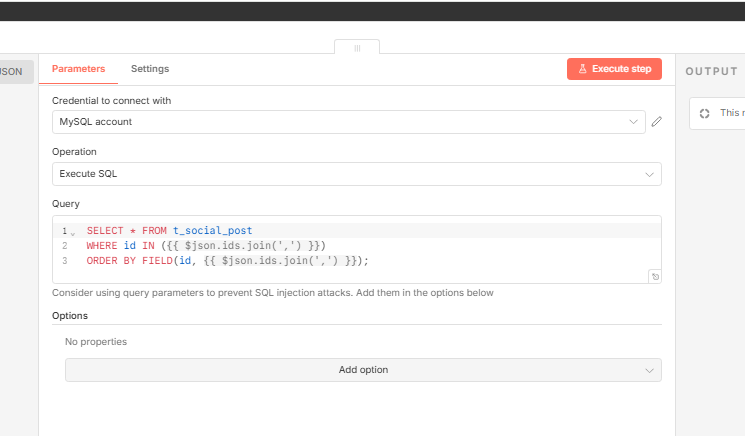This screenshot has height=436, width=745.
Task: Switch to the Settings tab
Action: (x=150, y=69)
